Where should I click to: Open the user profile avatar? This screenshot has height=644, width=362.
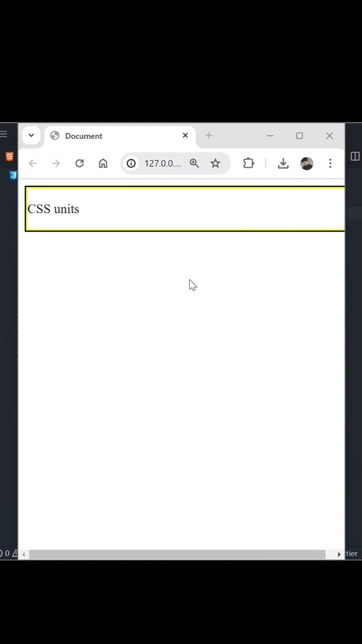pyautogui.click(x=307, y=163)
